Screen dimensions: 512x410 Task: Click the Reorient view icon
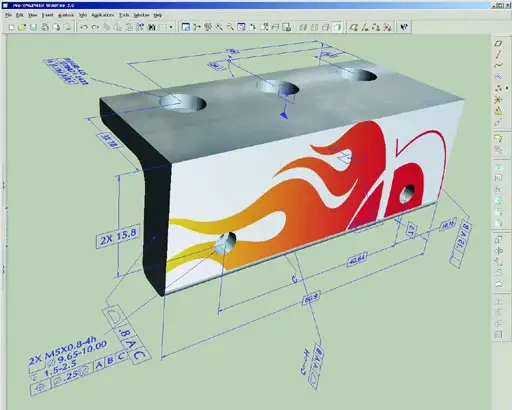pyautogui.click(x=253, y=27)
